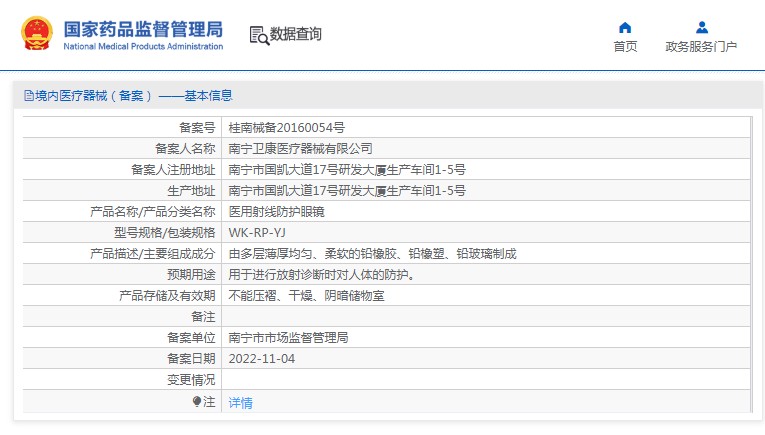Screen dimensions: 765x435
Task: Click 产品存储及有效期 label
Action: (x=167, y=296)
